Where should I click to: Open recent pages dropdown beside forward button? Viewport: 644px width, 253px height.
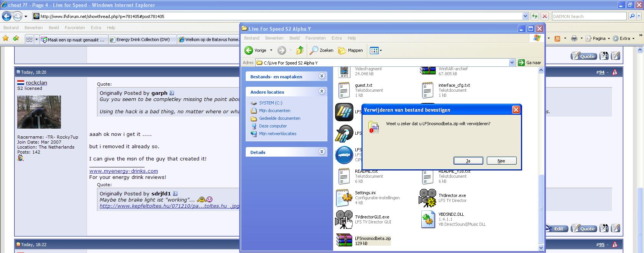[x=26, y=16]
